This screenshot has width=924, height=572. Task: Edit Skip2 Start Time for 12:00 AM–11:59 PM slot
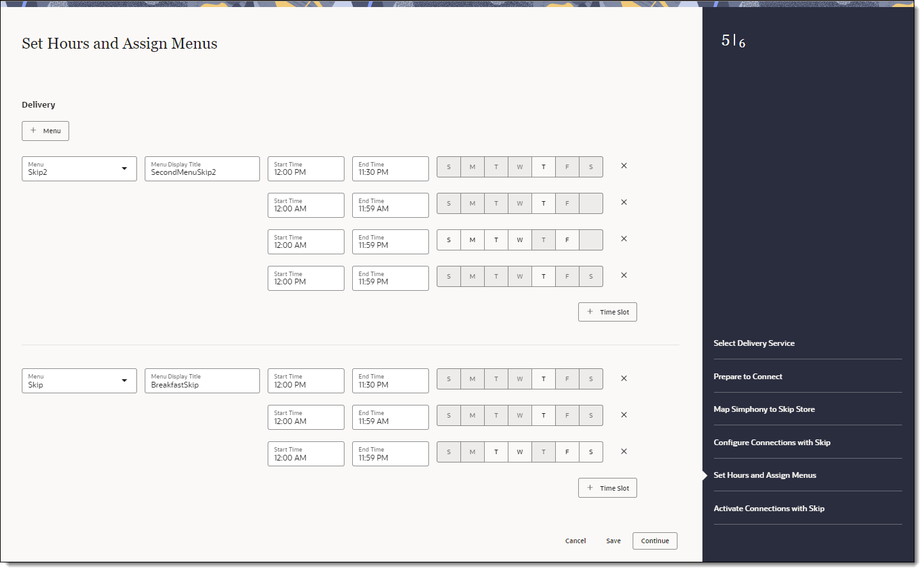[x=306, y=242]
